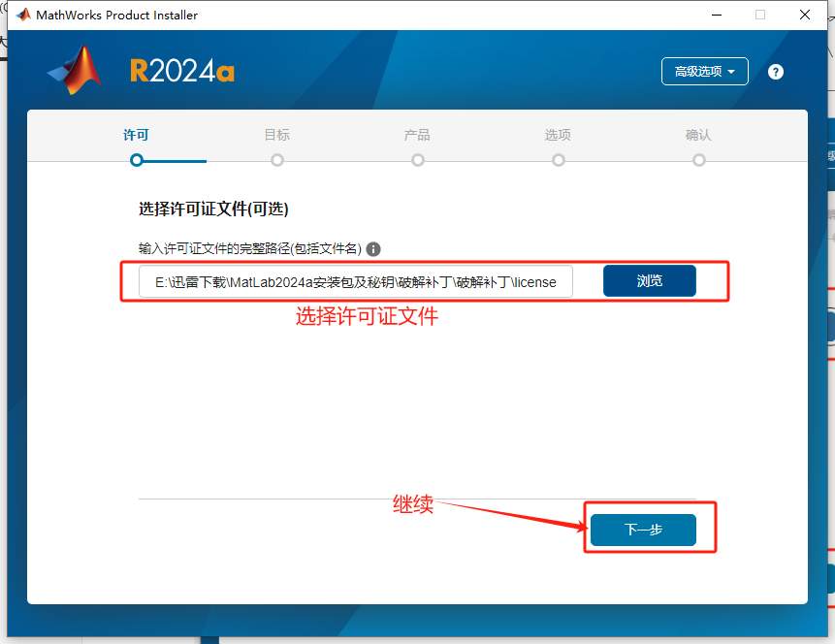Click the info icon beside license path label
Screen dimensions: 835x644
(x=373, y=249)
